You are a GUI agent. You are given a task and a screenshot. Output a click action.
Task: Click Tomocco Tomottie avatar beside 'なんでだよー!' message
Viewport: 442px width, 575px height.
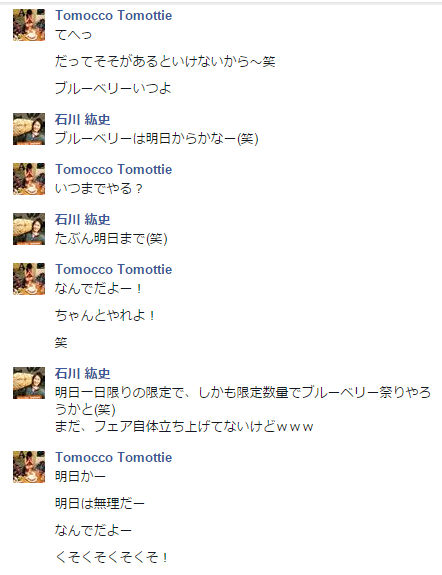tap(29, 279)
